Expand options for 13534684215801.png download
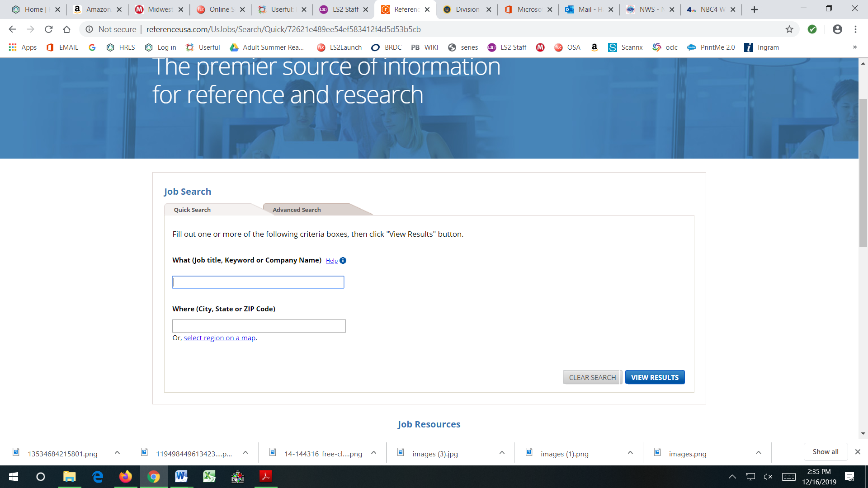 (117, 453)
